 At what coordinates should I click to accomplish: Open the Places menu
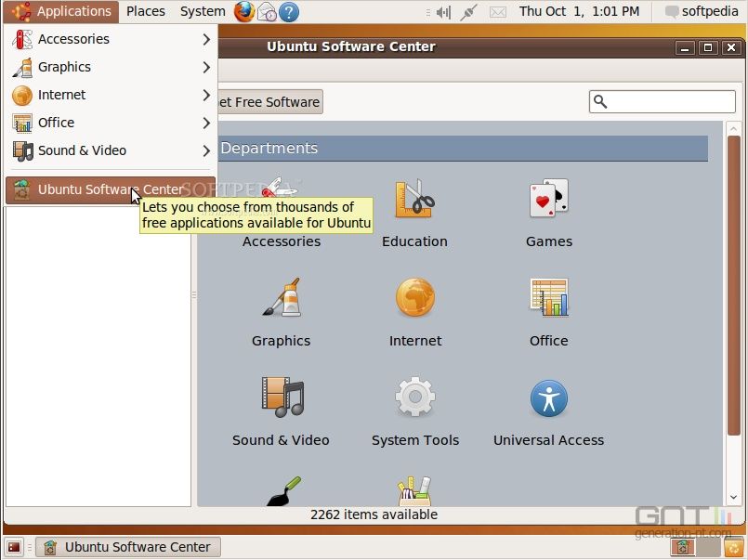point(146,11)
